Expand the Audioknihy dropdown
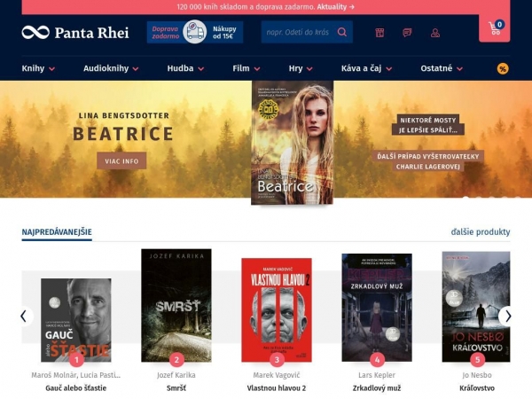The width and height of the screenshot is (532, 399). pyautogui.click(x=111, y=68)
